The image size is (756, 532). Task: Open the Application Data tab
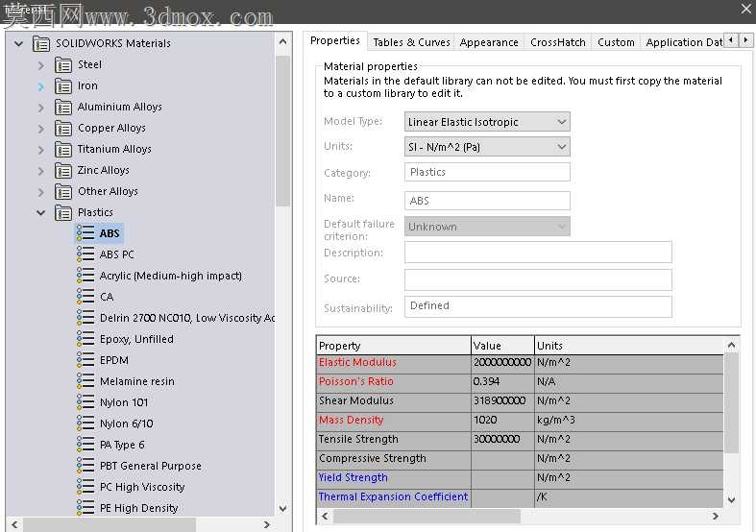tap(683, 42)
